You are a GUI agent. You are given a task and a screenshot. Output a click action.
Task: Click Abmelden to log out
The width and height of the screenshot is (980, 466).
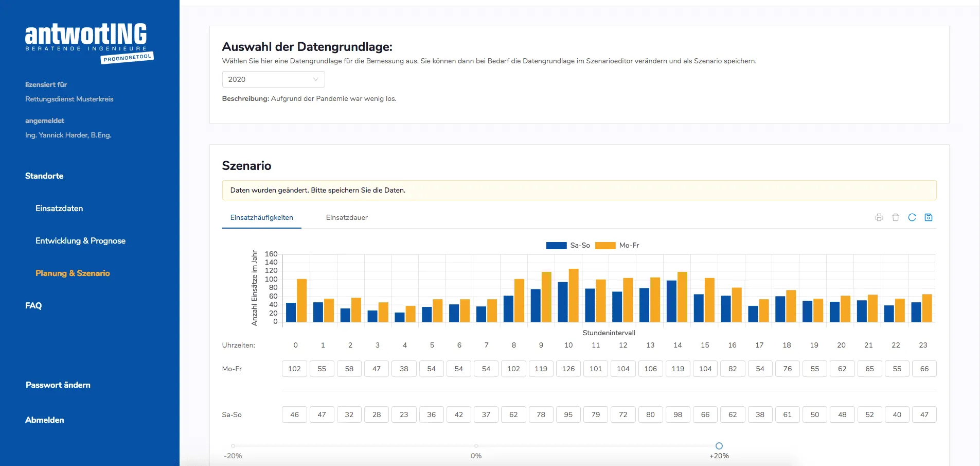45,420
